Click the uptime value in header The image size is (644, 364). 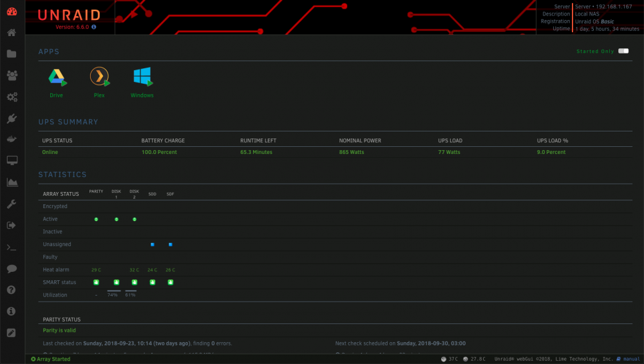pos(607,29)
